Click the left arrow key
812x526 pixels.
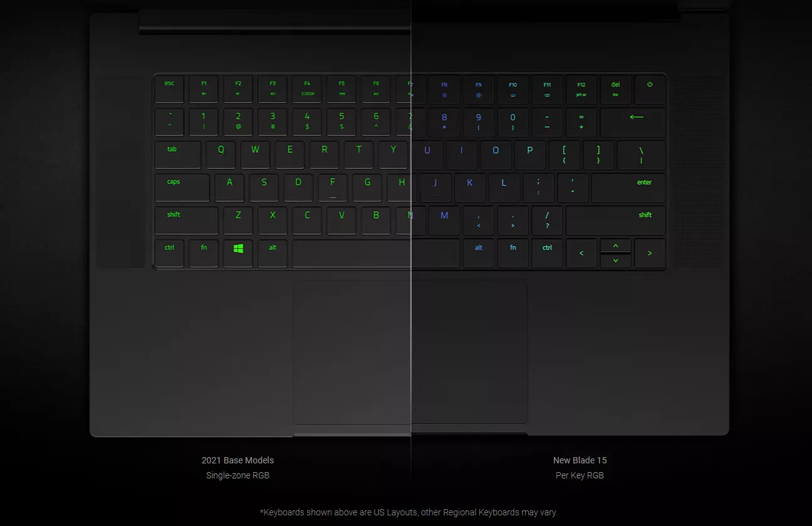(581, 253)
